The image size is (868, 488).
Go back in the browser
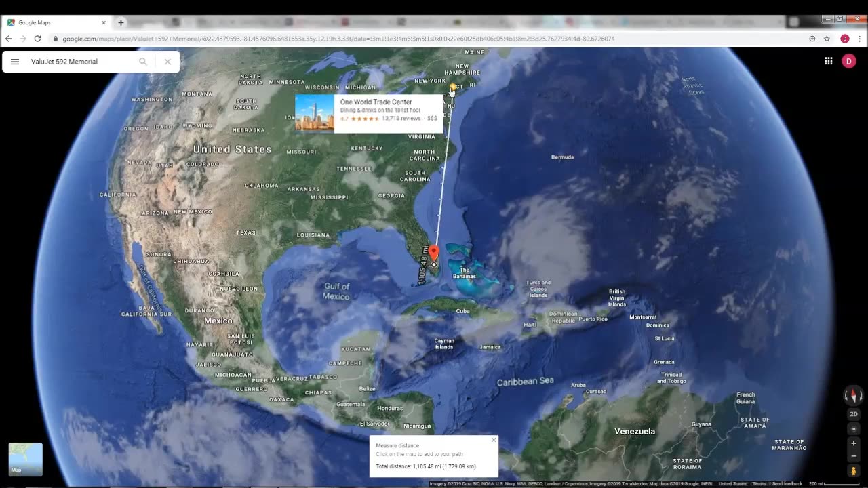(x=9, y=39)
